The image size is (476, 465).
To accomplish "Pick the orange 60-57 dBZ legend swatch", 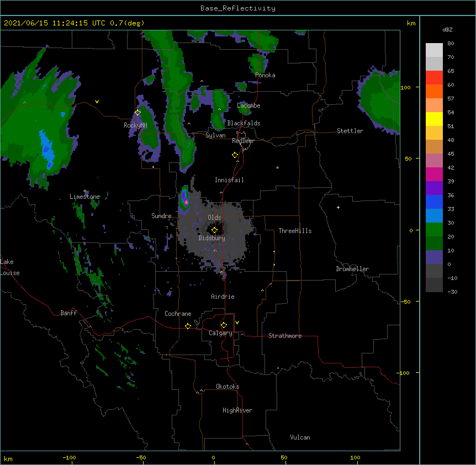I will click(434, 92).
